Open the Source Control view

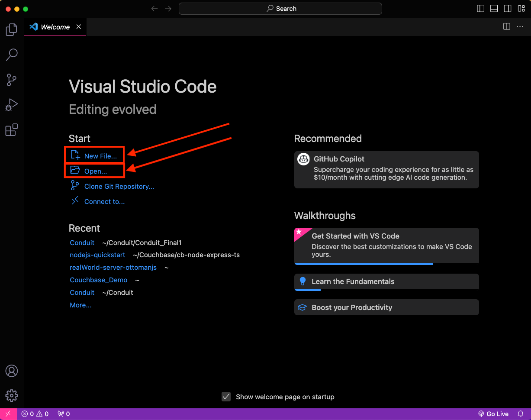(x=11, y=80)
